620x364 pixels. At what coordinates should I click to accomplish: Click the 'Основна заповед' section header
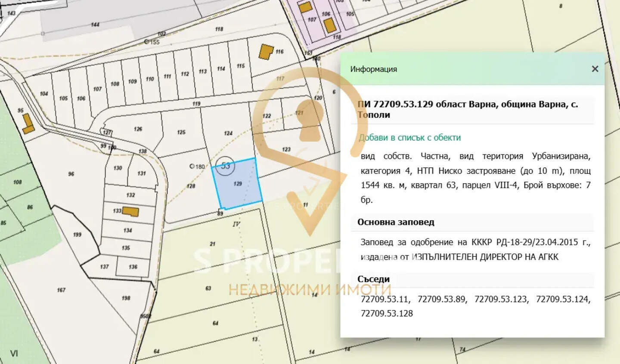click(396, 222)
